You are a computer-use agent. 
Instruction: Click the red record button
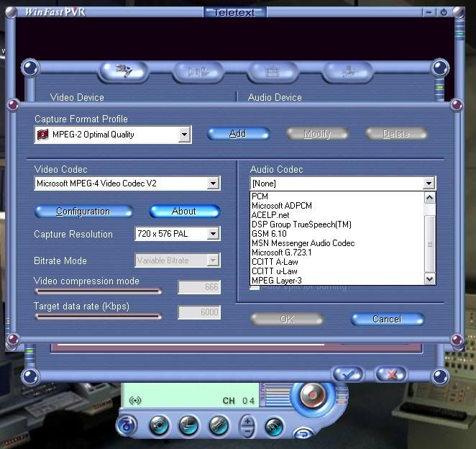pos(312,395)
